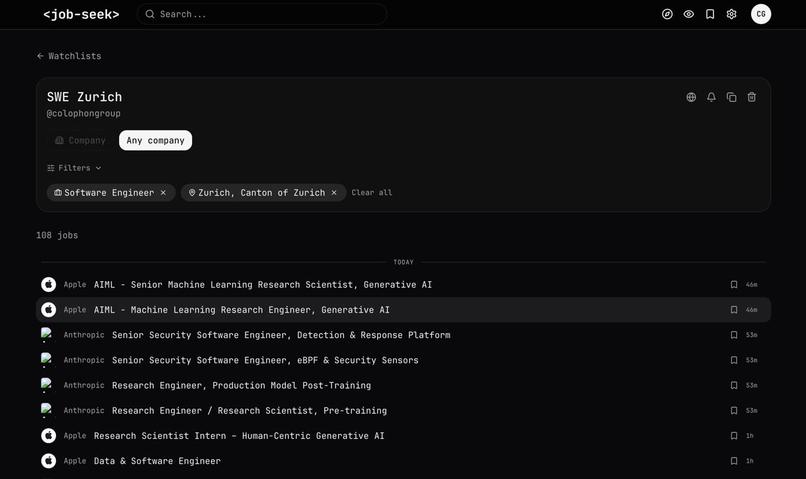Open watchlists eye icon in header

click(688, 14)
